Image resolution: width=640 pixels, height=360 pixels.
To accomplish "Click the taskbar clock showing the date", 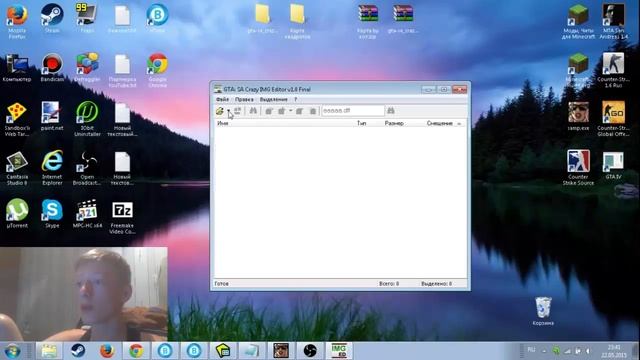I will [614, 351].
